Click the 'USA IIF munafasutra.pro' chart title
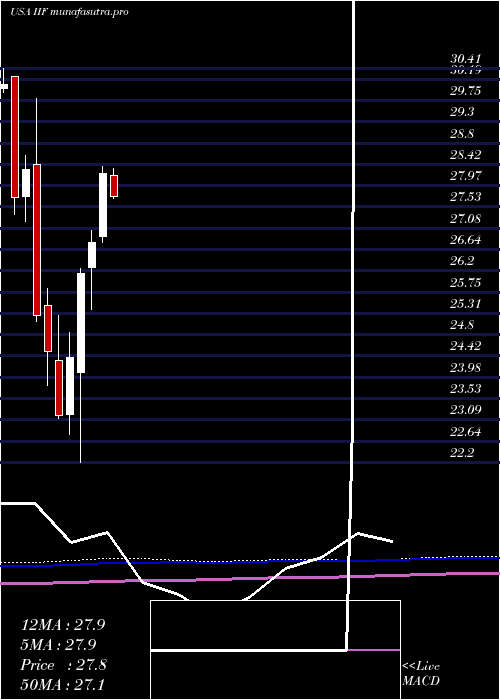This screenshot has width=500, height=700. pyautogui.click(x=69, y=12)
